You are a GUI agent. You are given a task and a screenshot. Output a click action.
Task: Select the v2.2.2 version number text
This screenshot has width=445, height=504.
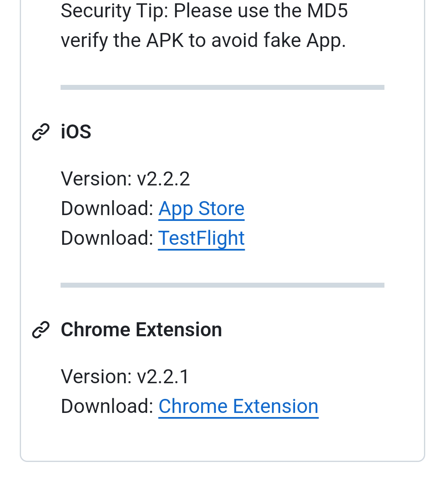point(164,179)
